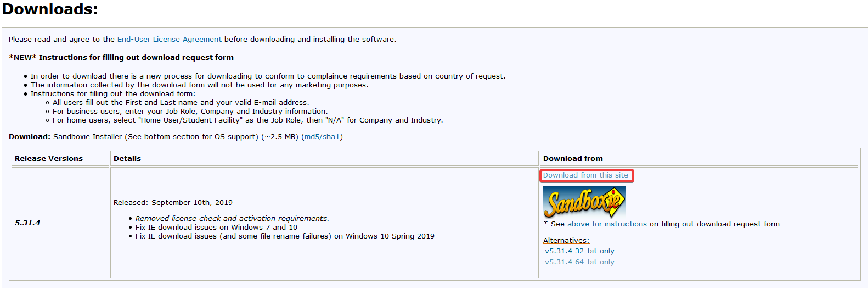Click the 'Windows 7 and 10' fix bullet
This screenshot has height=288, width=868.
[x=216, y=228]
